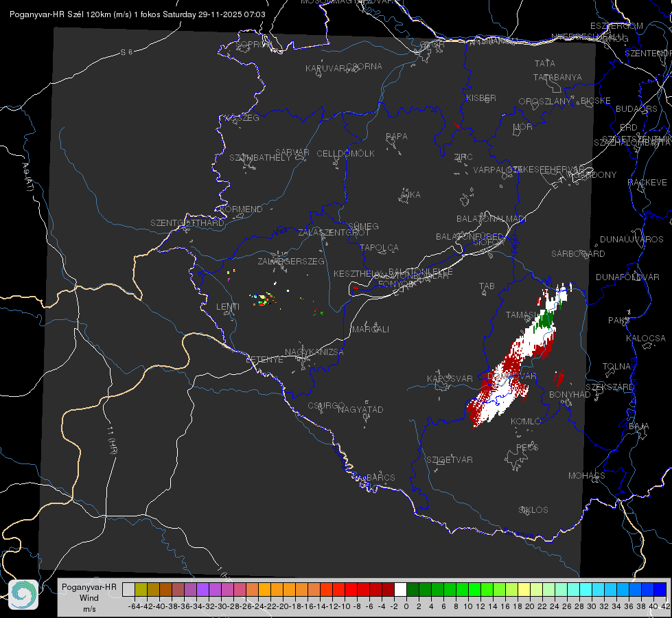672x618 pixels.
Task: Click the ZALAEGERSZEG city label
Action: (x=291, y=261)
